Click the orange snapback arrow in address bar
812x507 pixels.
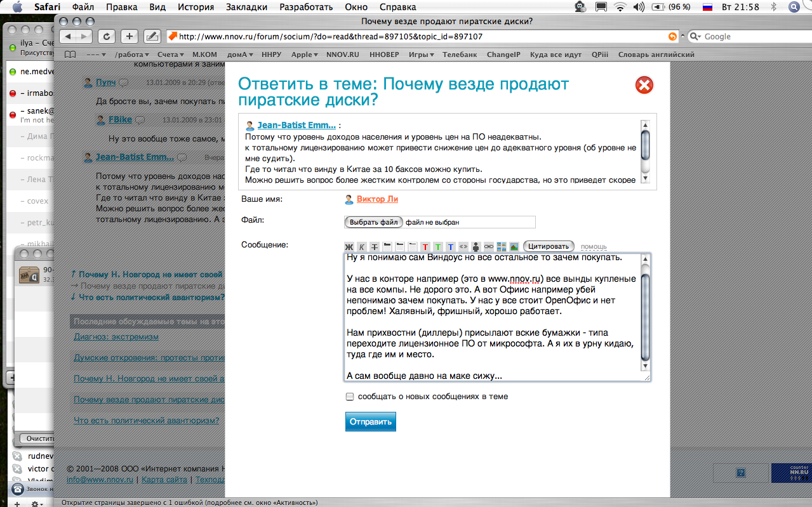(x=673, y=37)
